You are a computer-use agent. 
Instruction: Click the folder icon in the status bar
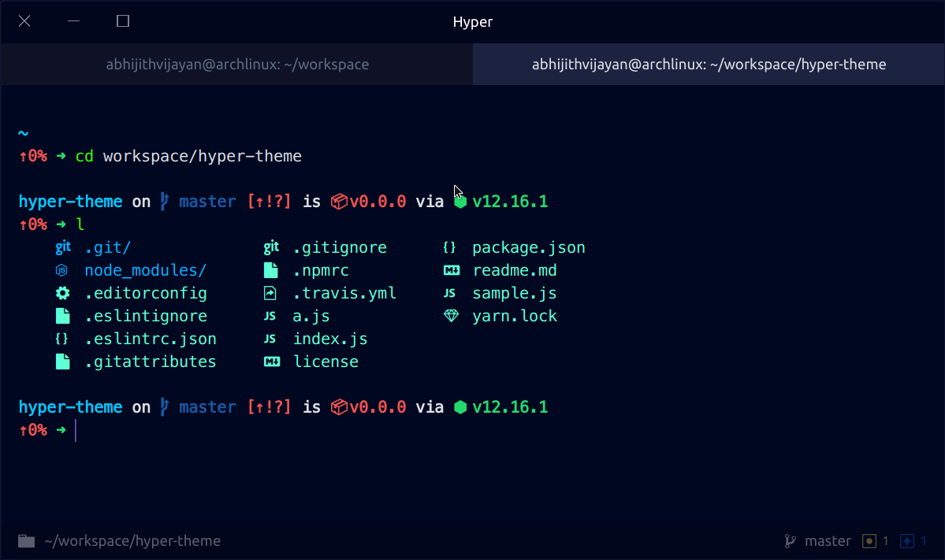coord(27,541)
